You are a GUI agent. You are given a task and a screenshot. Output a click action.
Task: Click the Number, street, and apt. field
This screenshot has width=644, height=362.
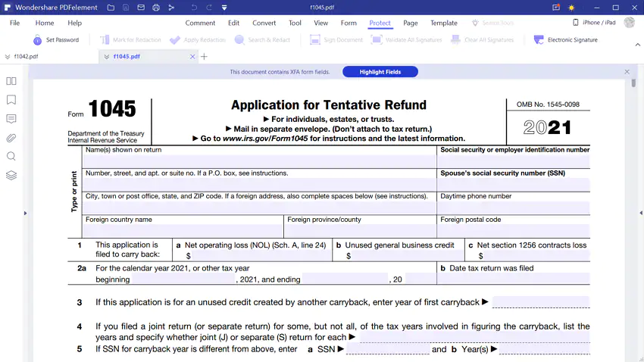point(259,185)
